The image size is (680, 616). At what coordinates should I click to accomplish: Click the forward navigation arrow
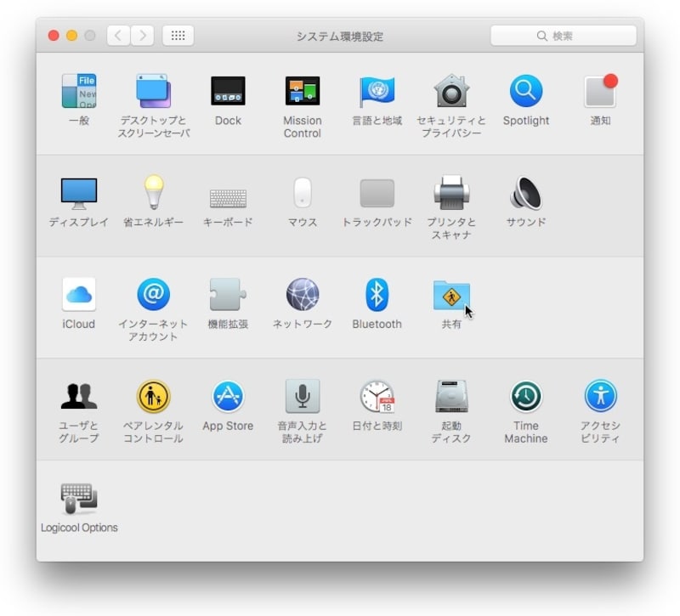[x=142, y=36]
